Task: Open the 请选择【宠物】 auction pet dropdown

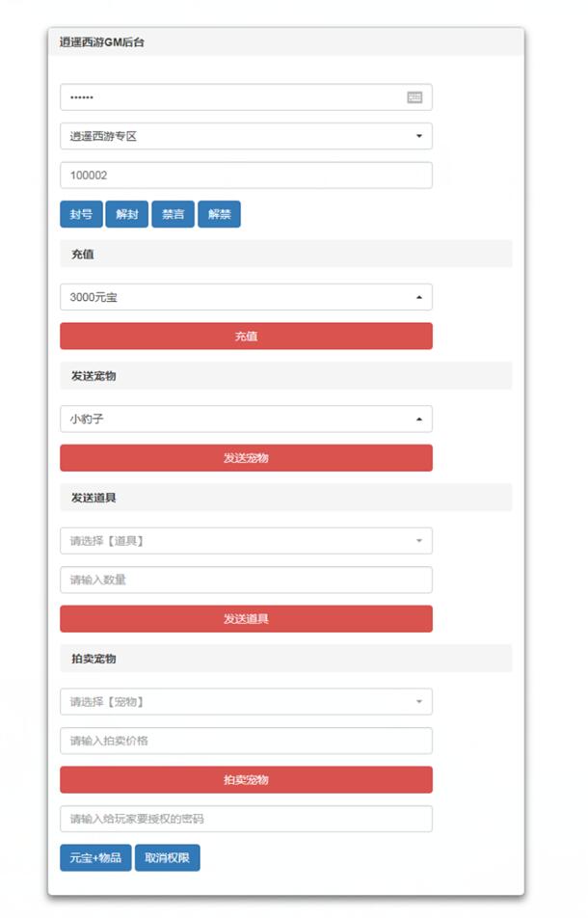Action: click(246, 702)
